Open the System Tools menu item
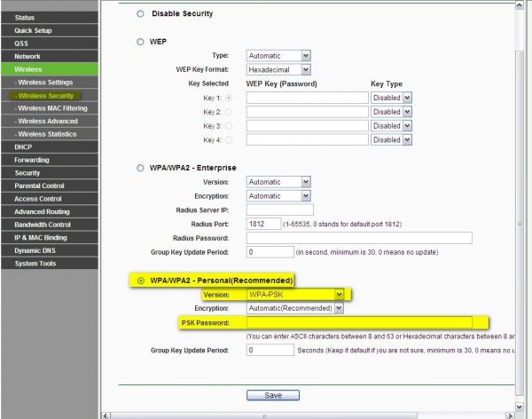The width and height of the screenshot is (532, 419). point(50,264)
